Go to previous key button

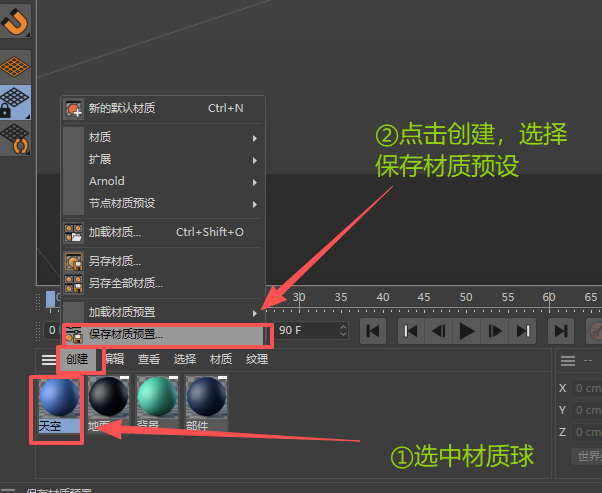pos(411,331)
